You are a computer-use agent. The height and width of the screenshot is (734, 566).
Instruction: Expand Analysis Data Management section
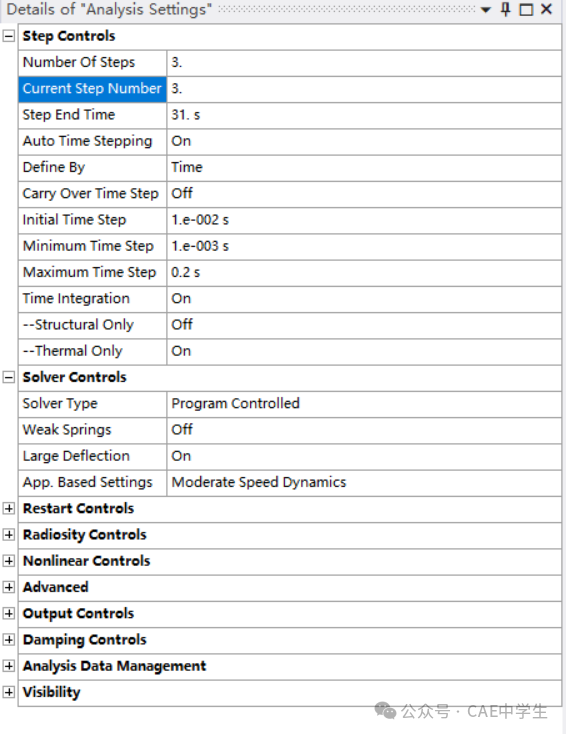9,666
